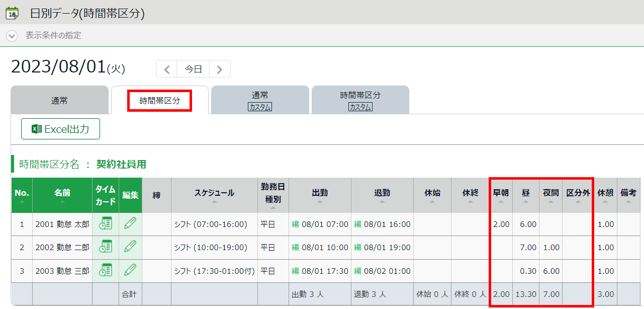Viewport: 644px width, 309px height.
Task: Open timecard for 2003 勤怠 三郎
Action: pyautogui.click(x=106, y=270)
